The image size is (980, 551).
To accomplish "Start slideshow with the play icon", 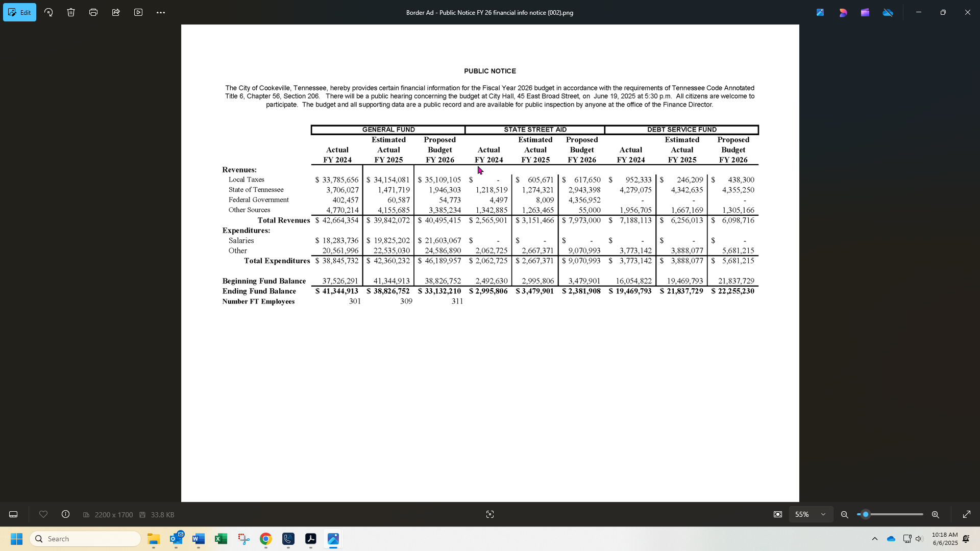I will [x=138, y=12].
